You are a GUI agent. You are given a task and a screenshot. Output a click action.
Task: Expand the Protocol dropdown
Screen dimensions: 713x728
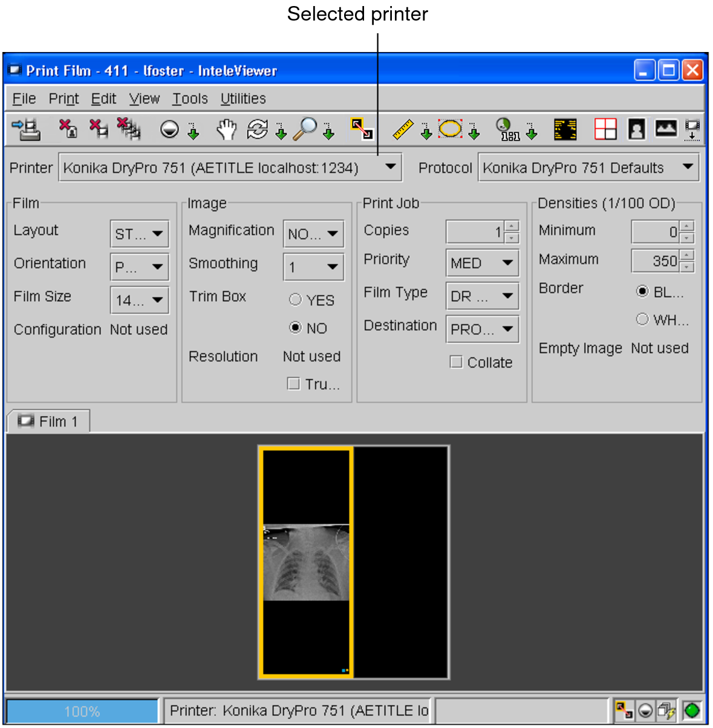pos(688,167)
